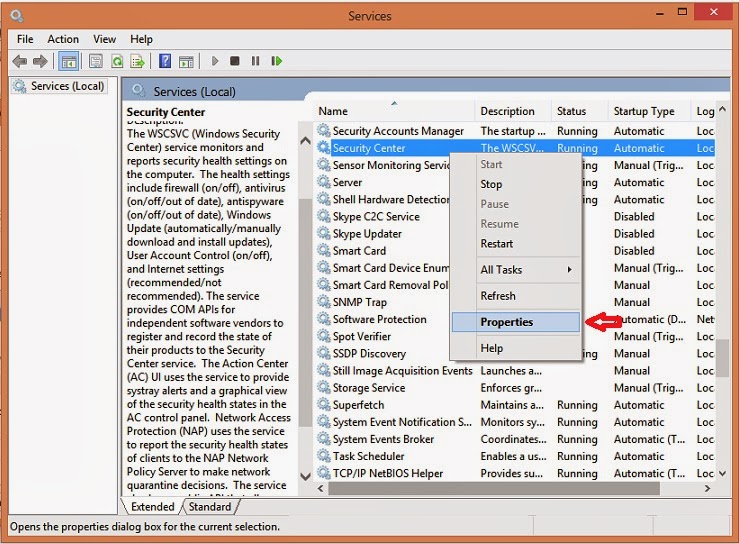739x544 pixels.
Task: Click the gear icon next to SSDP Discovery
Action: [323, 353]
